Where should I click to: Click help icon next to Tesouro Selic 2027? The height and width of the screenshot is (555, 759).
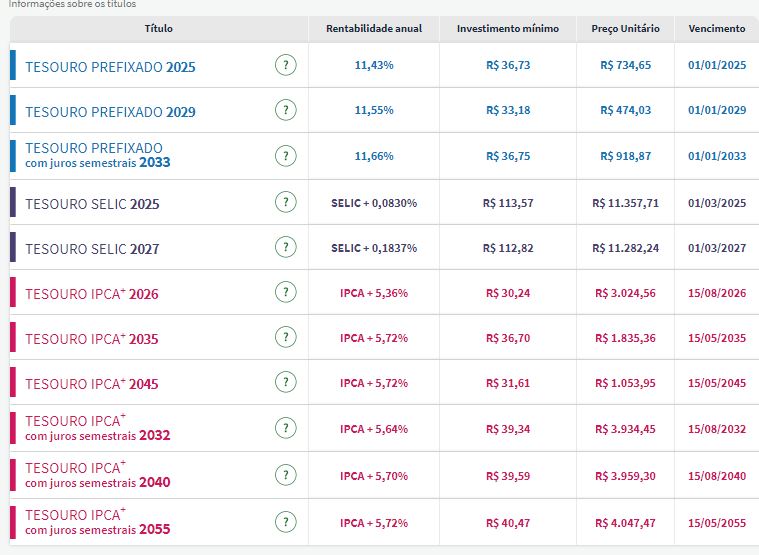tap(286, 248)
